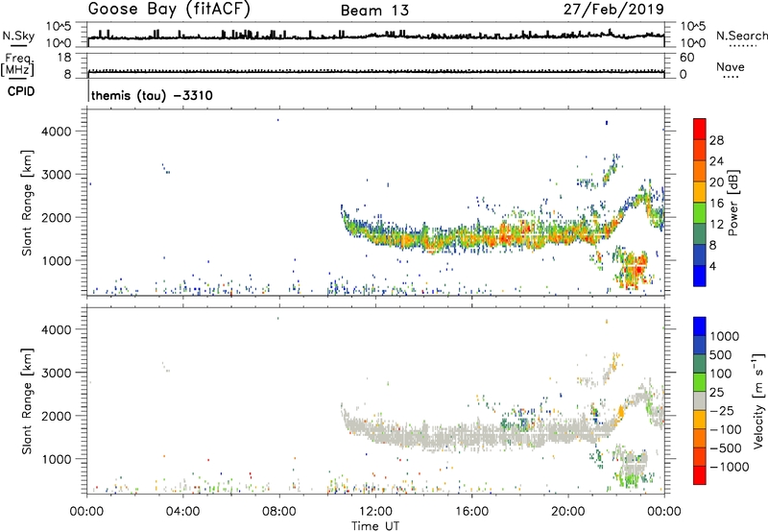Pick the yellow 16–20 dB Power colorbar segment
768x532 pixels.
pyautogui.click(x=700, y=192)
